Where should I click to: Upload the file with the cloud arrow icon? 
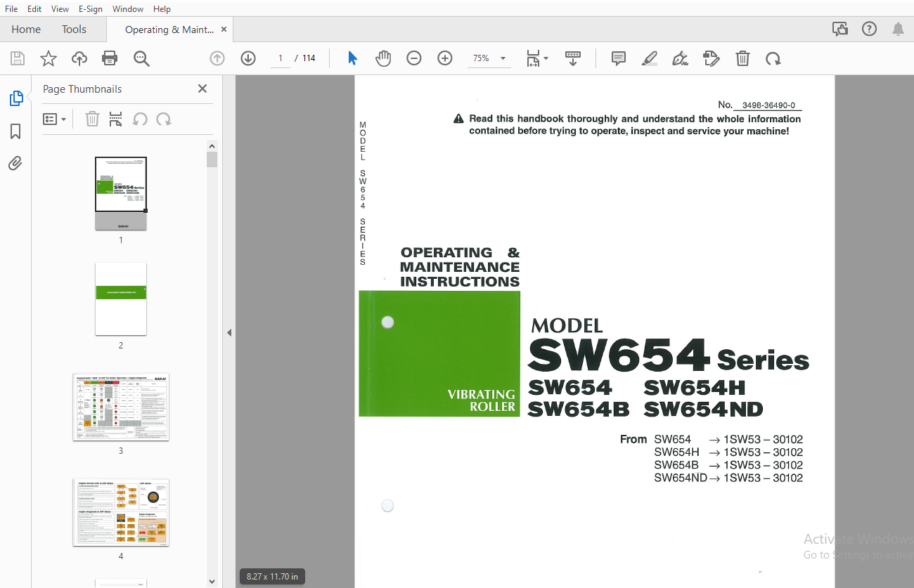(79, 58)
